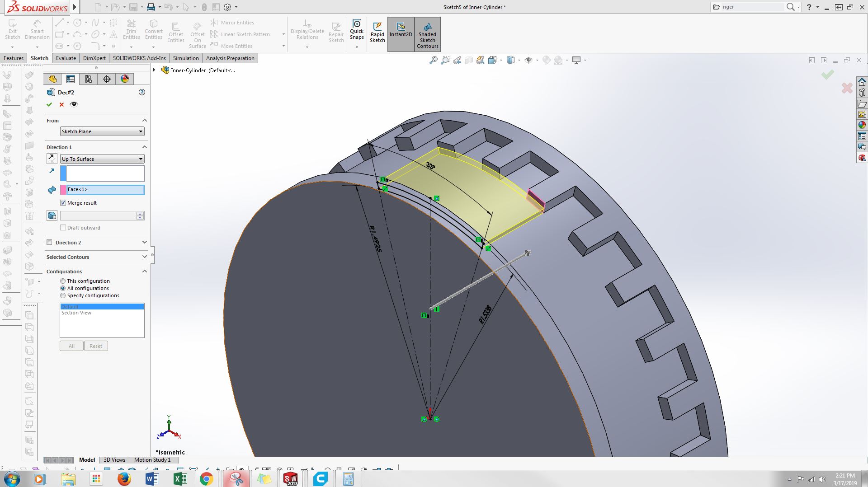The height and width of the screenshot is (487, 868).
Task: Switch to Evaluate tab
Action: (66, 58)
